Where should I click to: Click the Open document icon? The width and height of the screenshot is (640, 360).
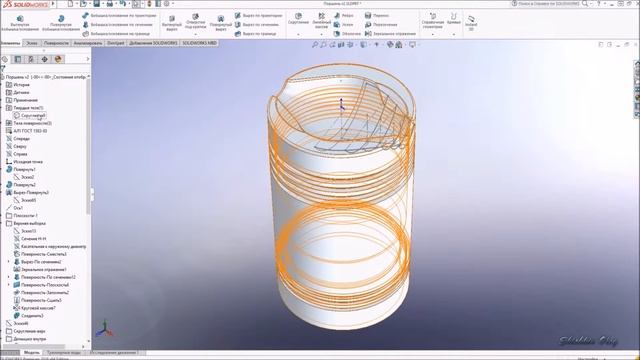click(x=83, y=4)
